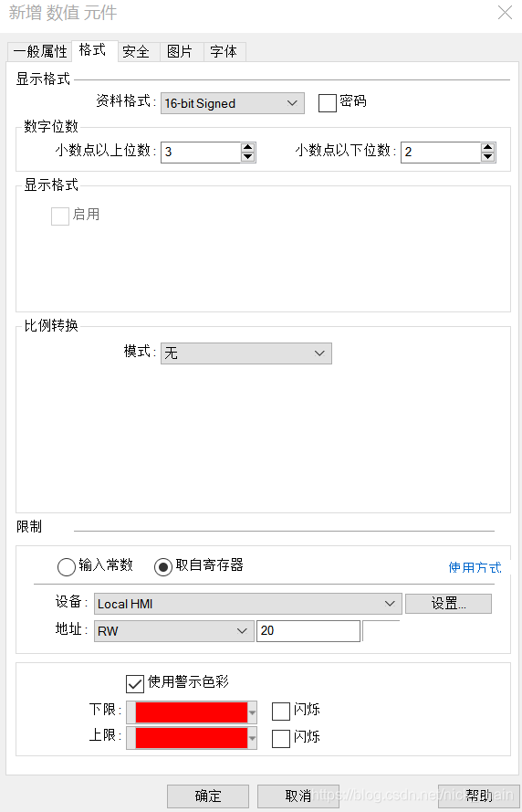
Task: Select the 取自寄存器 radio button
Action: 163,566
